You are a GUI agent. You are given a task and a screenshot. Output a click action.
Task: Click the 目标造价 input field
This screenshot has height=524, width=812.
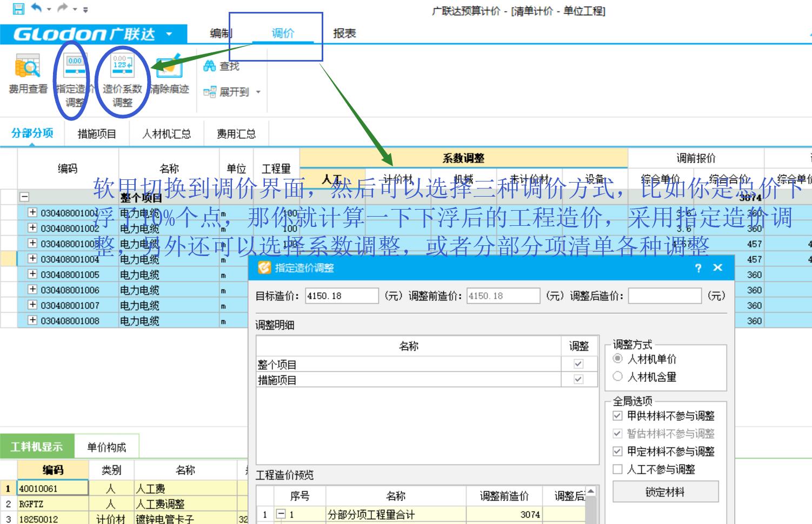click(342, 296)
